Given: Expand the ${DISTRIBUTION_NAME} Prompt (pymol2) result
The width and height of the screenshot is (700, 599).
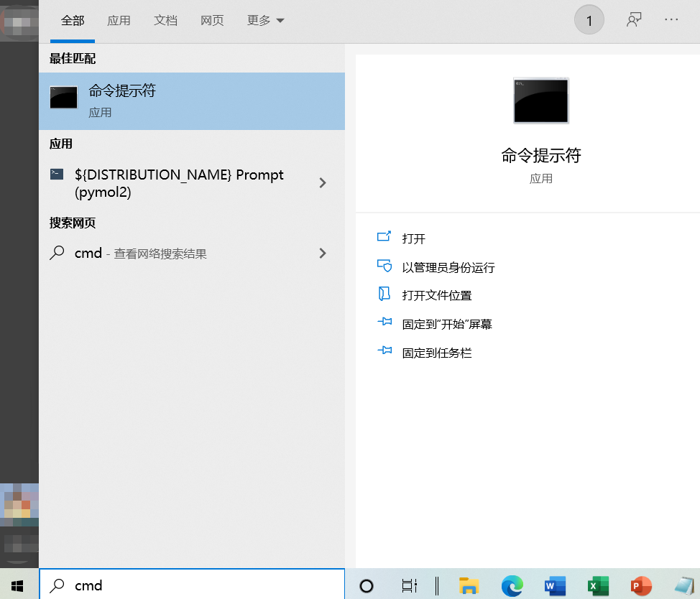Looking at the screenshot, I should [x=323, y=182].
